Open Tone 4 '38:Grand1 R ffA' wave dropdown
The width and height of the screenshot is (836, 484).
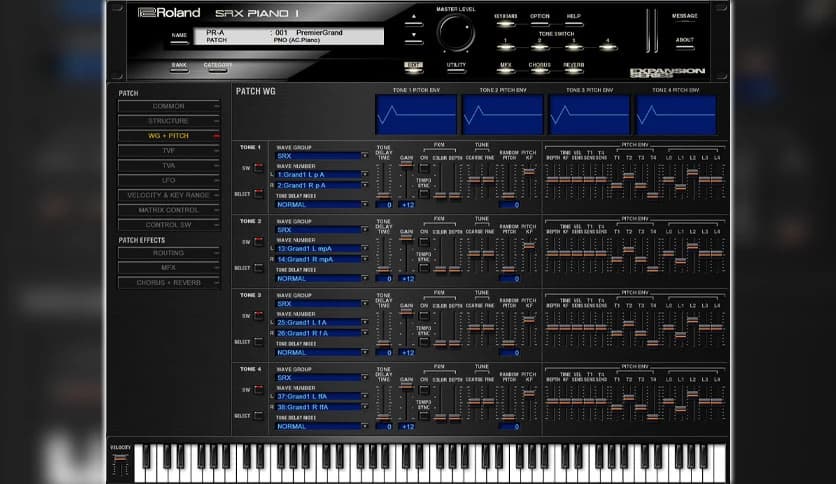point(321,407)
